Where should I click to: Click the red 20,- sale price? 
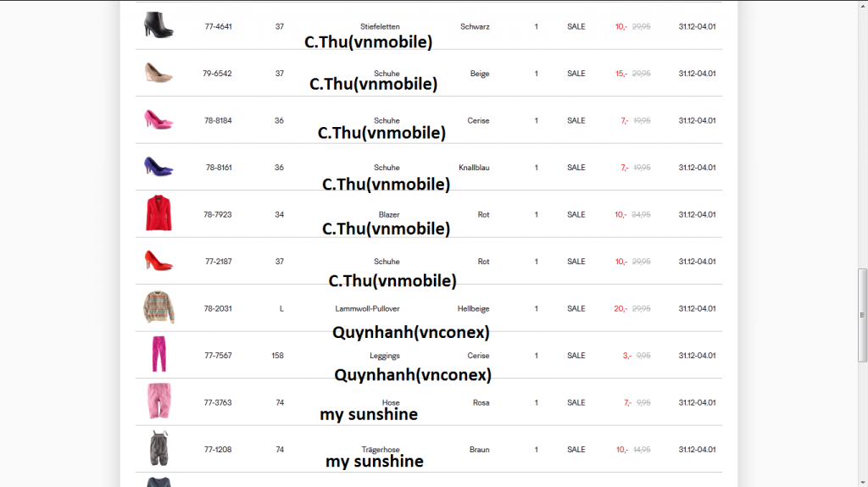point(620,309)
